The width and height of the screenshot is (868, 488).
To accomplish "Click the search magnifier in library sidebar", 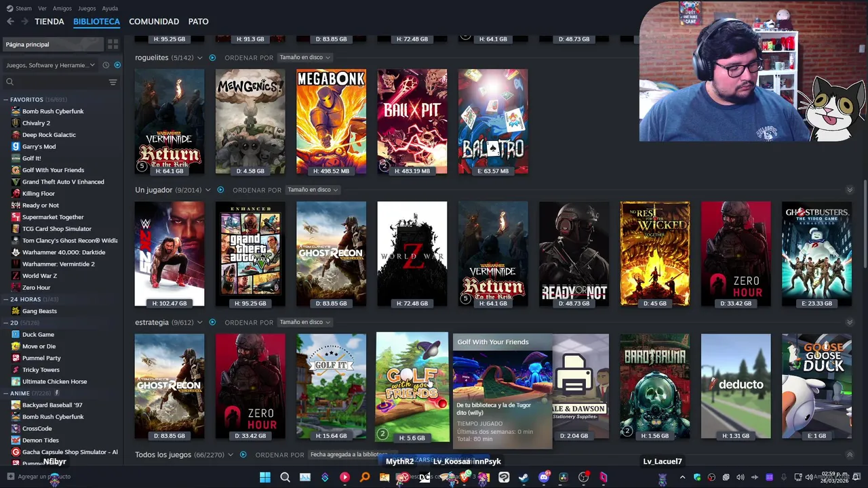I will pyautogui.click(x=9, y=82).
